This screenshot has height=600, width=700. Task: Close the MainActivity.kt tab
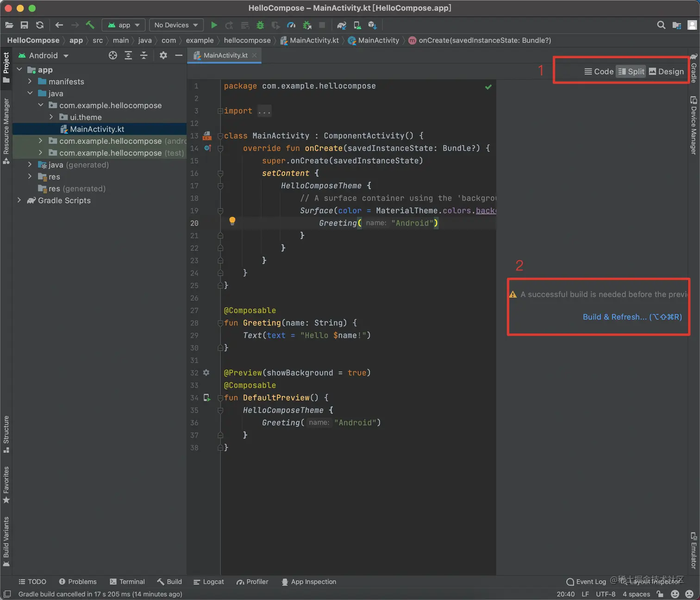tap(255, 56)
